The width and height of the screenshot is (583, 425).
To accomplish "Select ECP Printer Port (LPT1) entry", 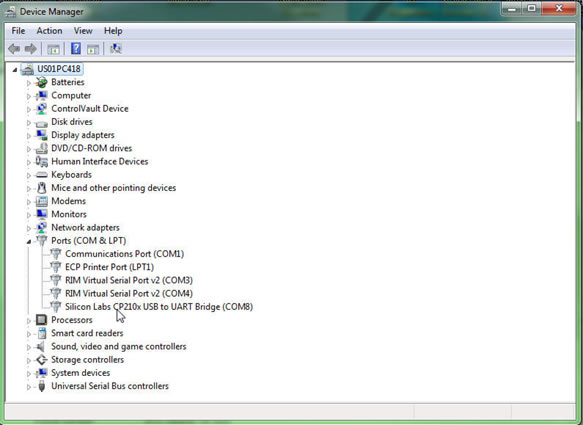I will point(109,267).
